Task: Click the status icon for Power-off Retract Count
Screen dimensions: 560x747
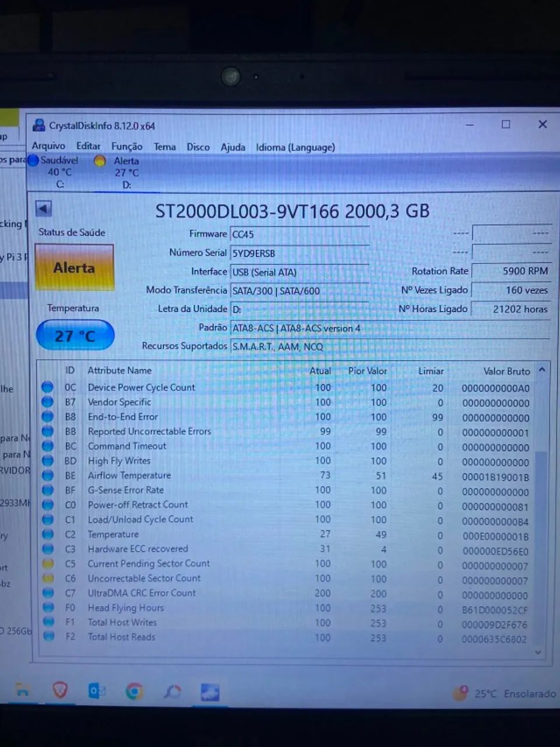Action: point(48,504)
